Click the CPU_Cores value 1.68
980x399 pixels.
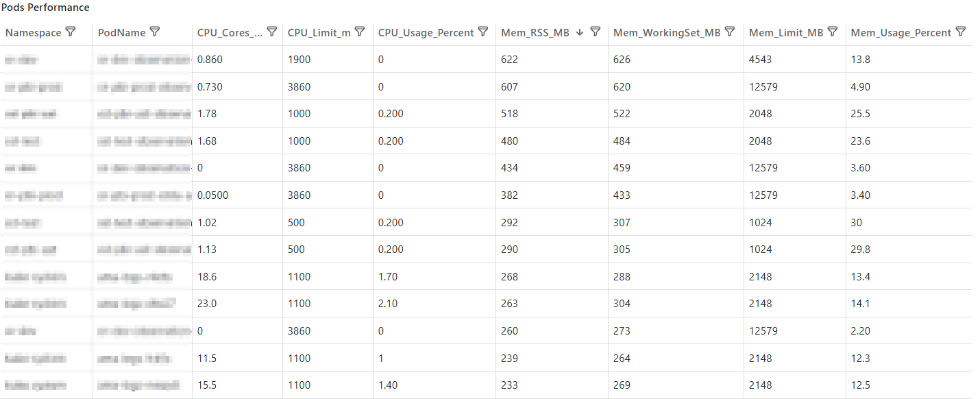(x=206, y=141)
